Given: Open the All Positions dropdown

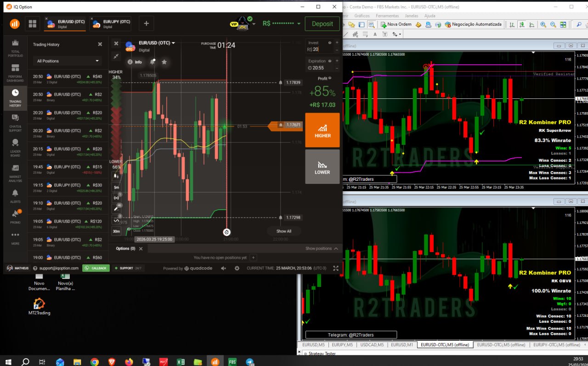Looking at the screenshot, I should (x=68, y=61).
